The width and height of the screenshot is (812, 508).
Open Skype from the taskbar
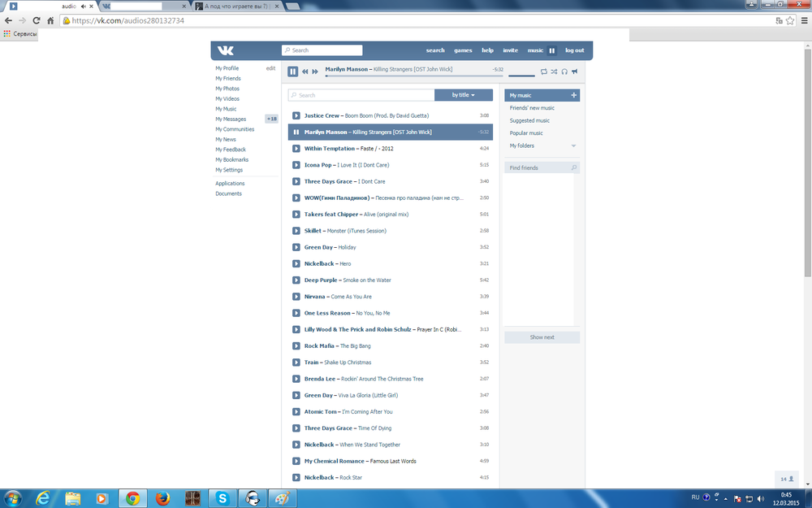[222, 497]
